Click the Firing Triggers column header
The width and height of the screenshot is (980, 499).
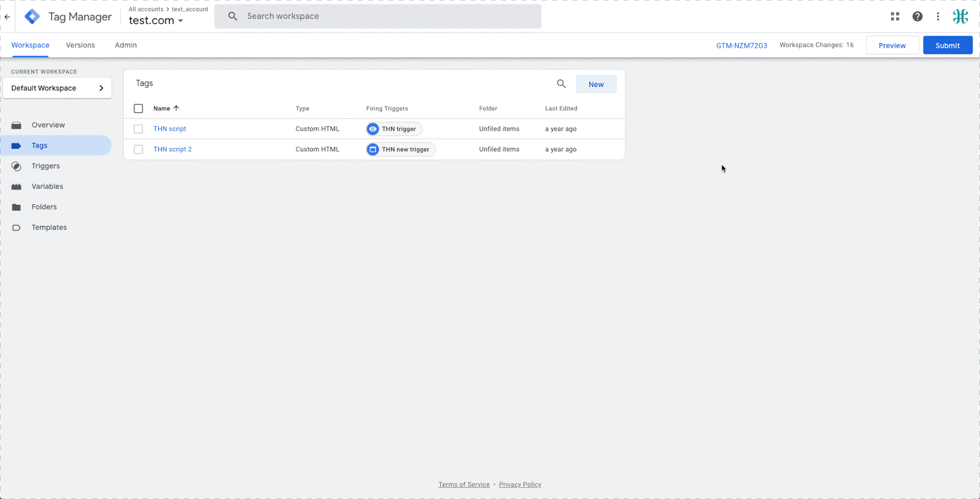coord(387,109)
